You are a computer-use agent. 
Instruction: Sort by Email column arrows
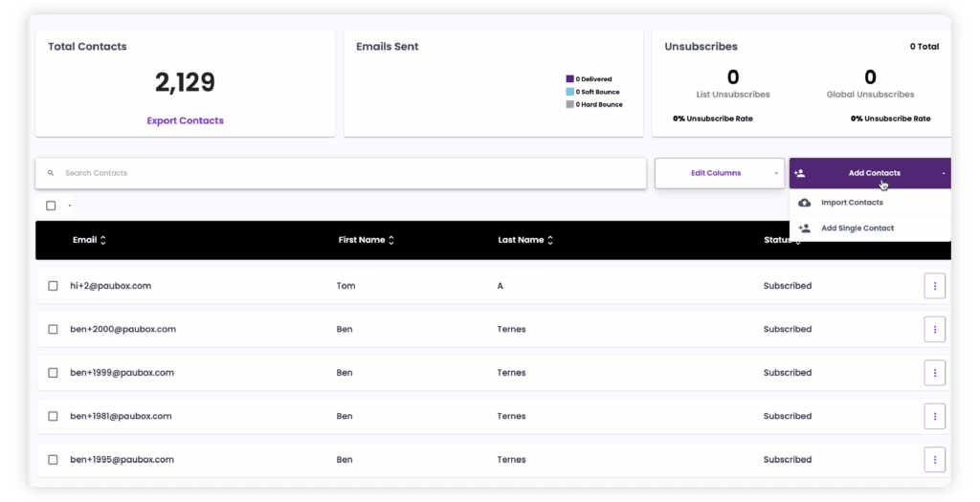[103, 240]
